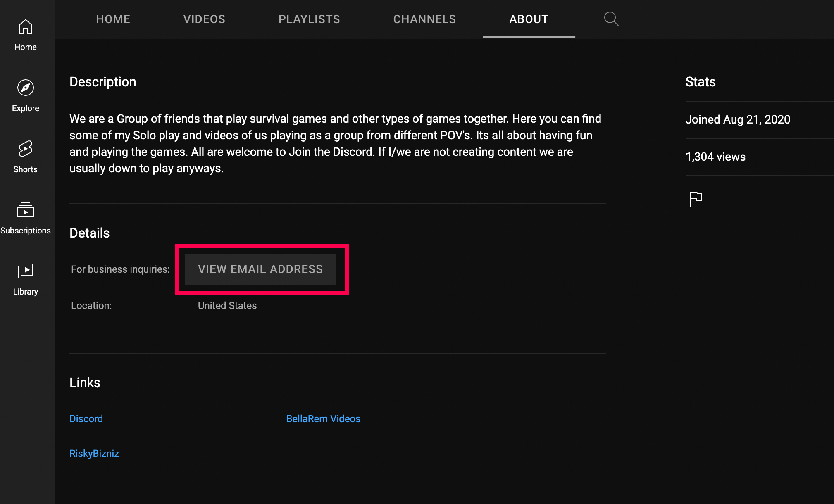Image resolution: width=834 pixels, height=504 pixels.
Task: Click the channel search magnifier icon
Action: 611,19
